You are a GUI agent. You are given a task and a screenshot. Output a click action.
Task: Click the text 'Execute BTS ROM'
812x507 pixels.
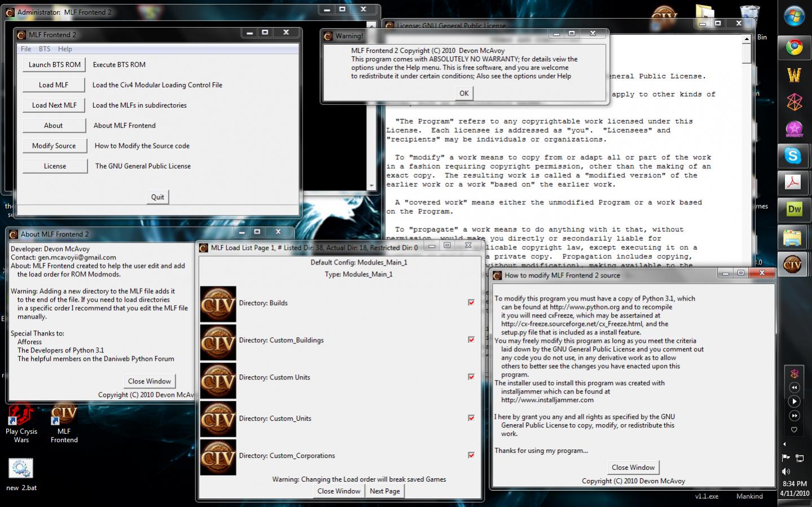click(119, 65)
